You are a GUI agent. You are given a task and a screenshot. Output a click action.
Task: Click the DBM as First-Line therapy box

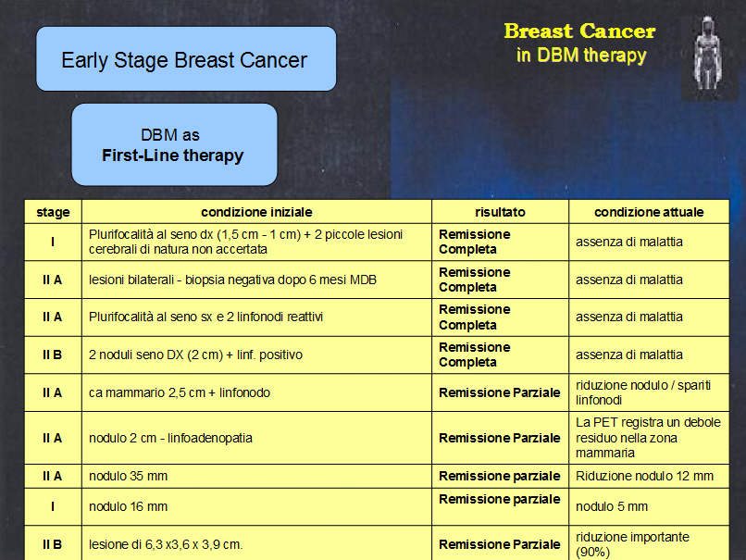coord(174,144)
